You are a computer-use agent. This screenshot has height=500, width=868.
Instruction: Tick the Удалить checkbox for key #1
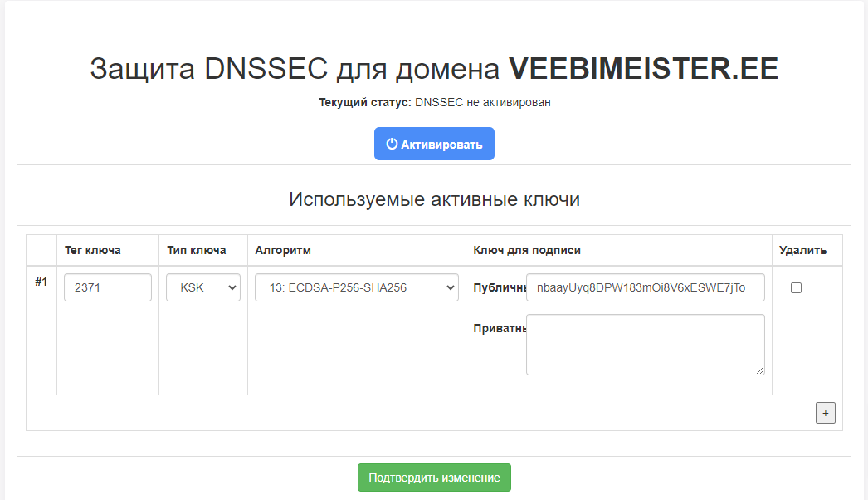coord(796,287)
